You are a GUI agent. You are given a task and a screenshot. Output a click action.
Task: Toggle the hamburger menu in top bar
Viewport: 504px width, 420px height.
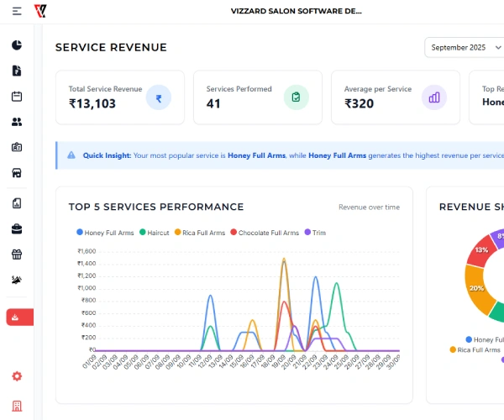pyautogui.click(x=17, y=11)
